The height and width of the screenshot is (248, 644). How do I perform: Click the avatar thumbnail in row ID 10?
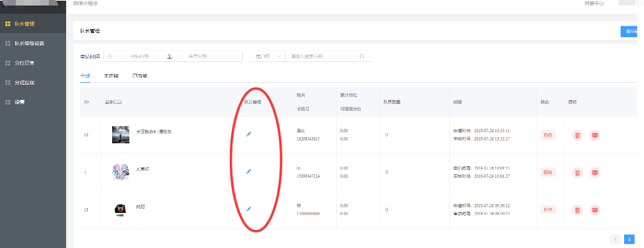(121, 134)
